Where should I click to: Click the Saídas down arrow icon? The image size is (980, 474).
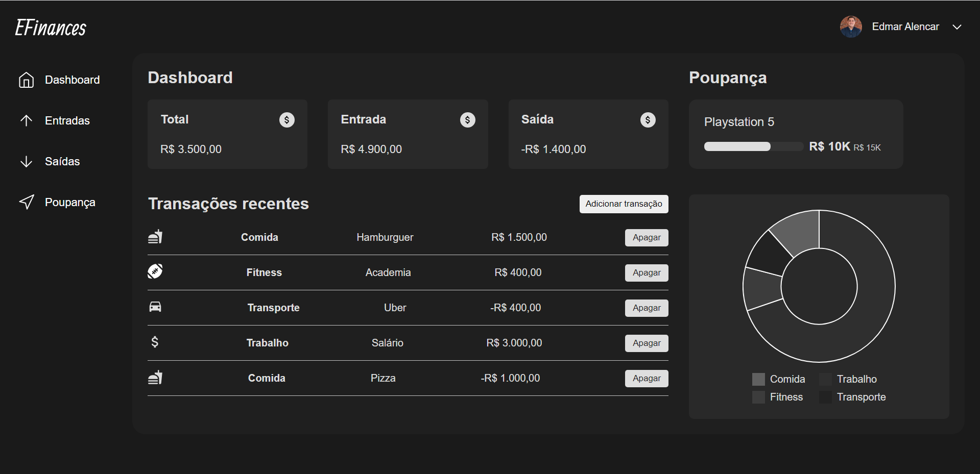pos(26,161)
